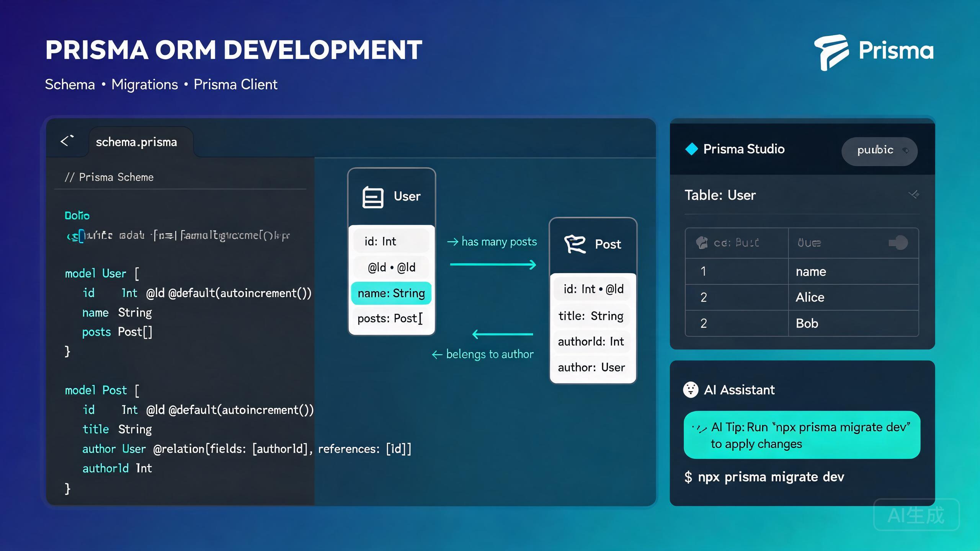
Task: Click the AI Tip migrate dev suggestion
Action: 802,435
